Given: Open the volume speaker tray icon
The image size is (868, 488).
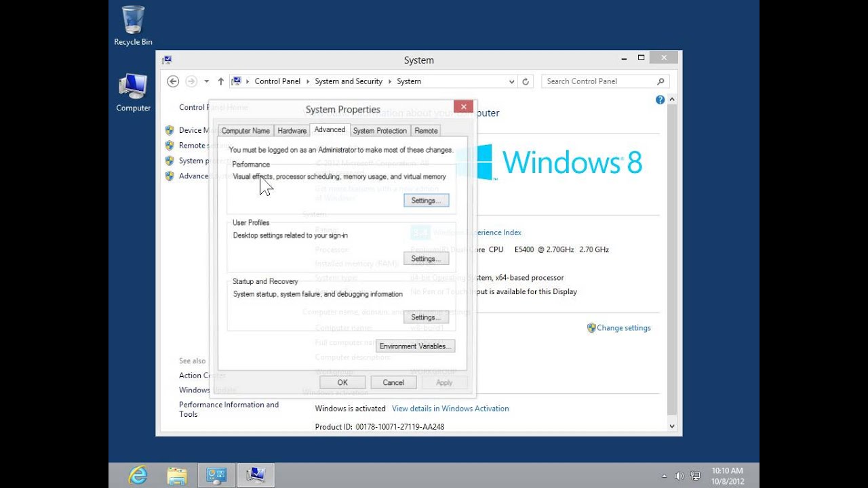Looking at the screenshot, I should (x=679, y=476).
